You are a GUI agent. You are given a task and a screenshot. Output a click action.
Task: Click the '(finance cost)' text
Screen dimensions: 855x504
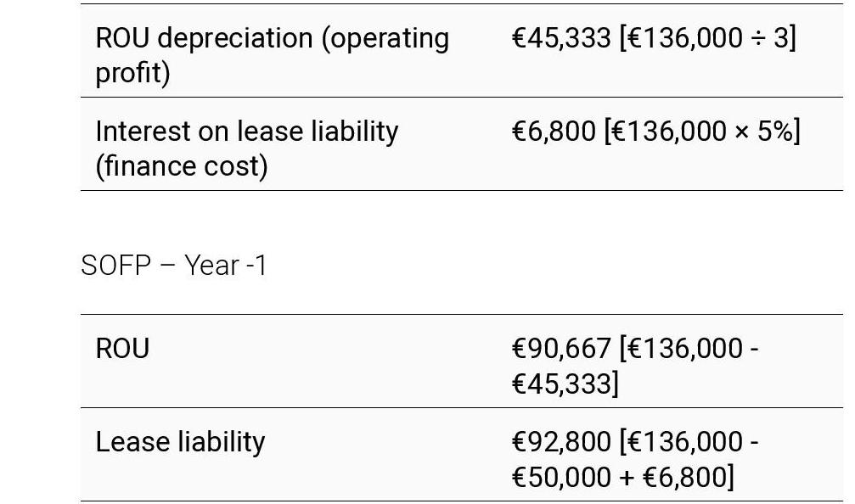(x=182, y=166)
